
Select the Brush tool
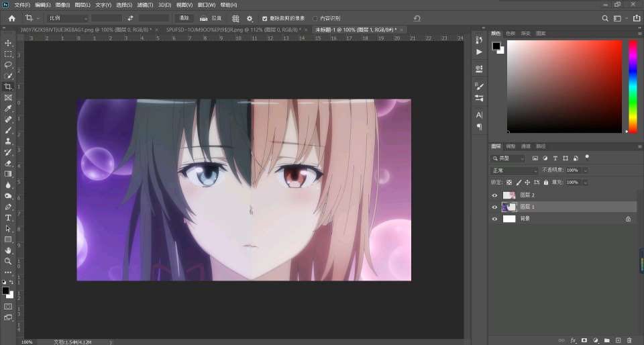(8, 130)
